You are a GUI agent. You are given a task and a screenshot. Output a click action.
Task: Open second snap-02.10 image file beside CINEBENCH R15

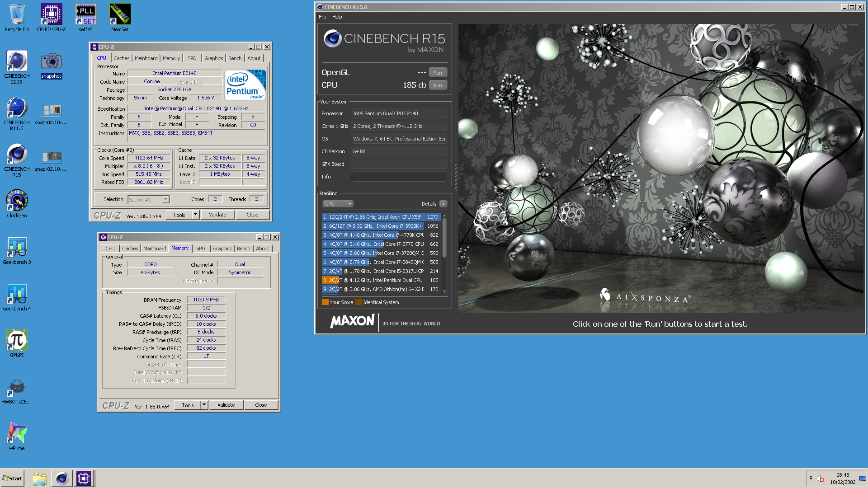pos(51,160)
